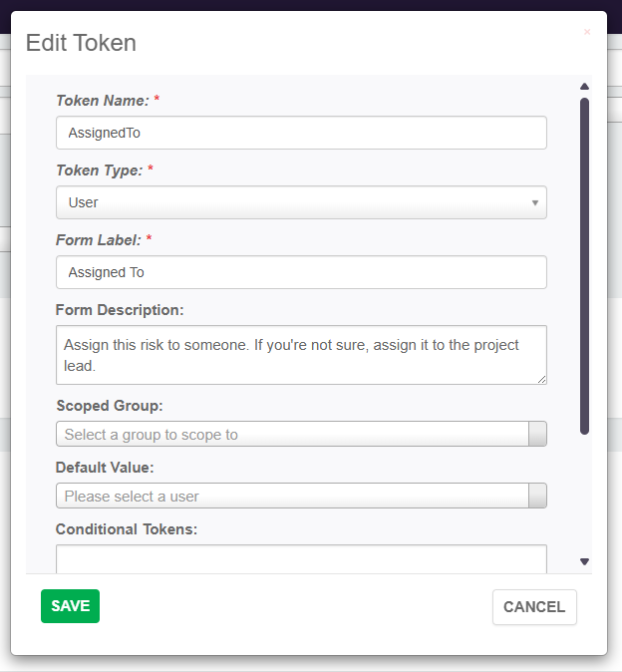Click the dialog's vertical scrollbar thumb
Screen dimensions: 622x672
[585, 264]
